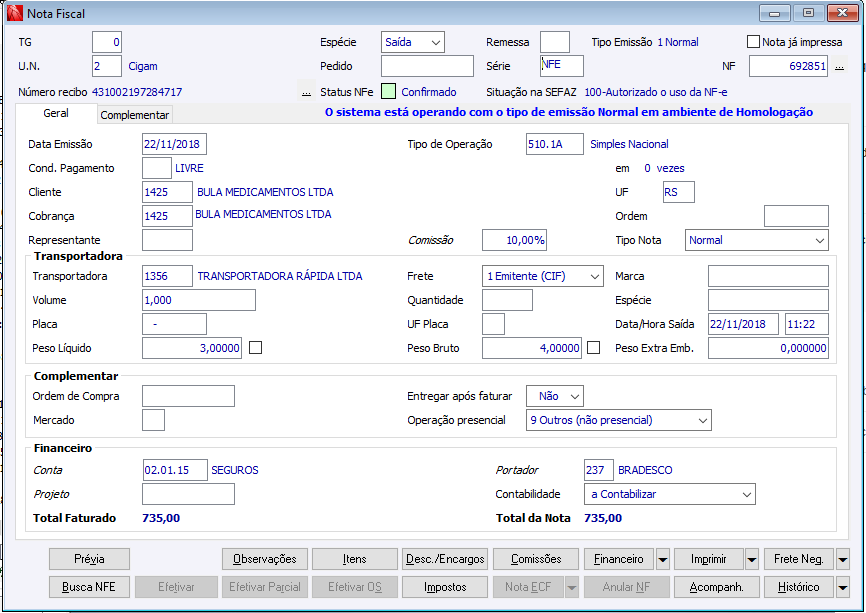The width and height of the screenshot is (866, 613).
Task: Click the Peso Extra Emb. field
Action: [x=768, y=348]
